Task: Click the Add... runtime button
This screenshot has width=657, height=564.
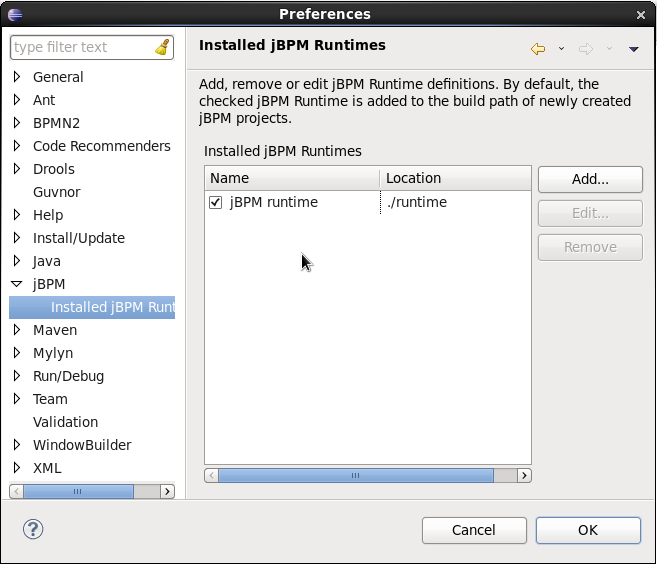Action: point(590,179)
